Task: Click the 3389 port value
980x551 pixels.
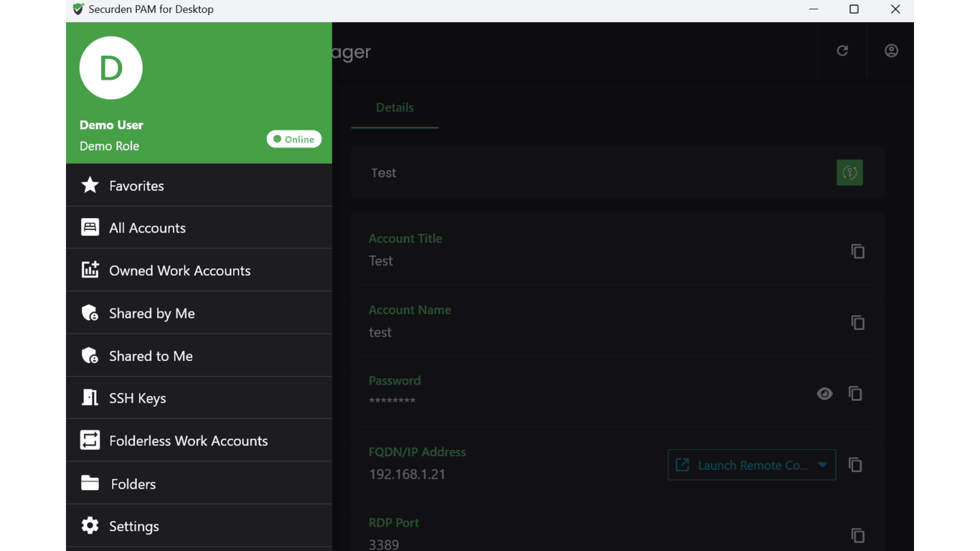Action: pyautogui.click(x=384, y=545)
